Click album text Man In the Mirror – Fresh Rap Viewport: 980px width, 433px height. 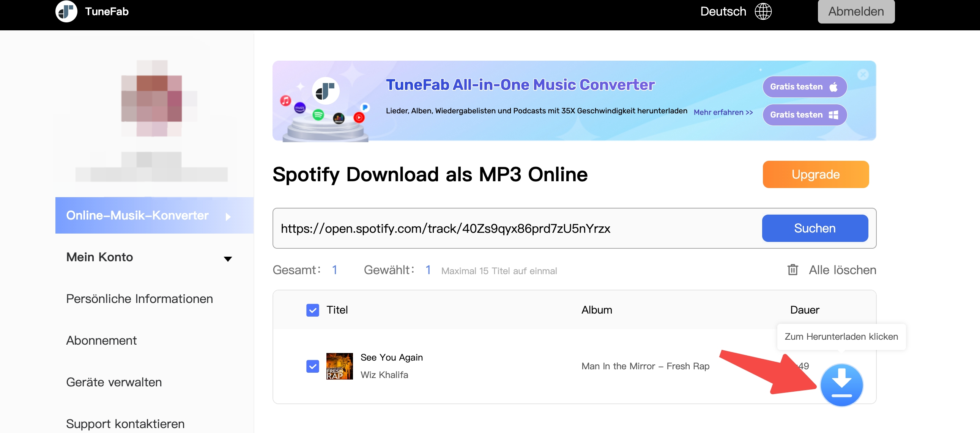tap(645, 366)
